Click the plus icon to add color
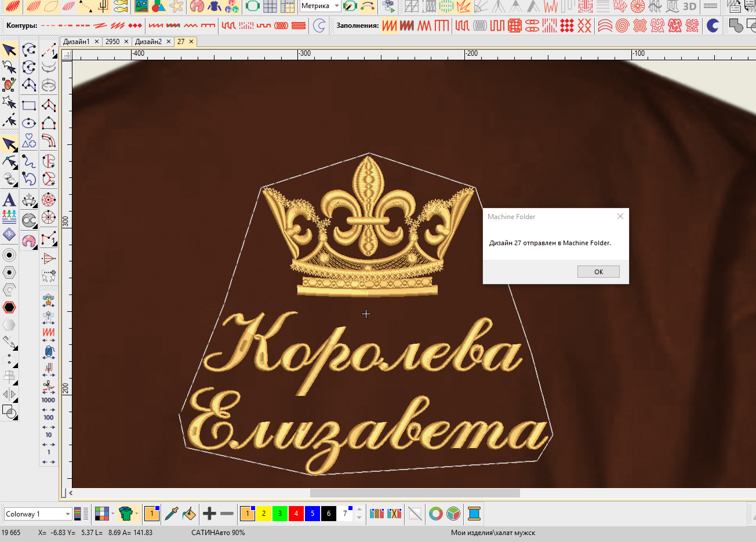Image resolution: width=756 pixels, height=542 pixels. click(209, 514)
